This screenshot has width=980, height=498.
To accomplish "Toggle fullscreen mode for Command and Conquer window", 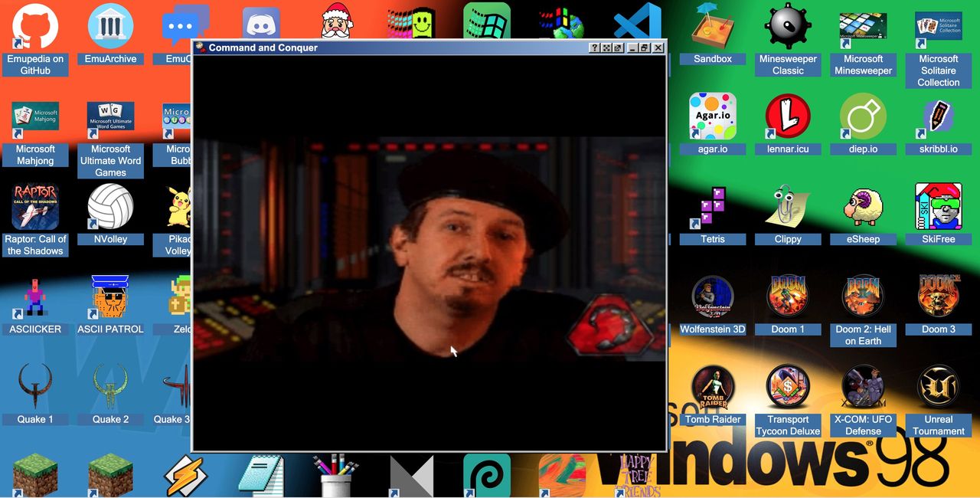I will (x=606, y=48).
